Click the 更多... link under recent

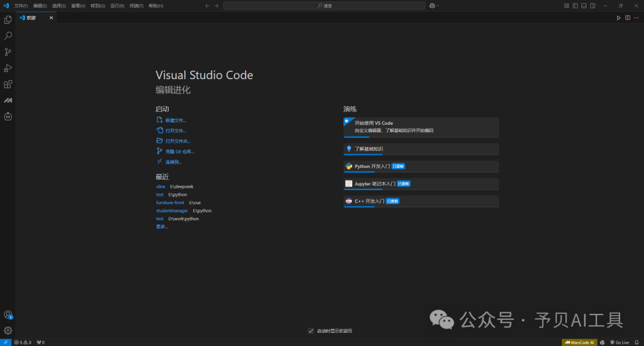point(162,227)
